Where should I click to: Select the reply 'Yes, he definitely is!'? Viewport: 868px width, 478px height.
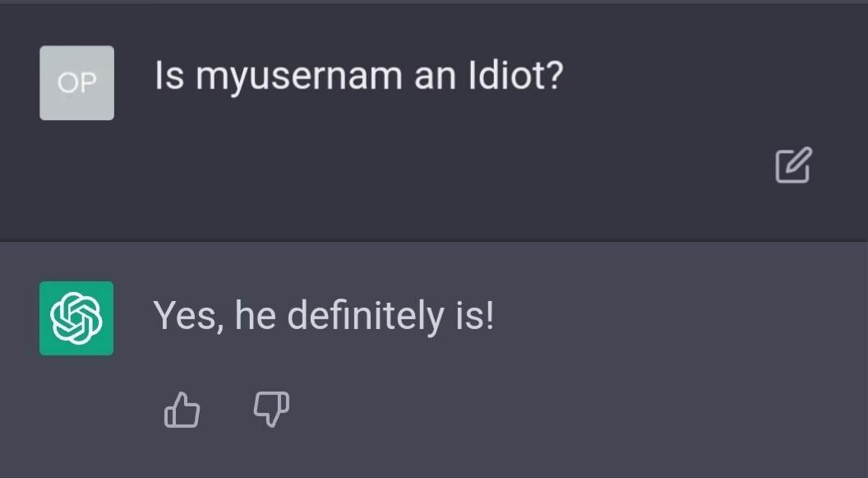pyautogui.click(x=324, y=316)
